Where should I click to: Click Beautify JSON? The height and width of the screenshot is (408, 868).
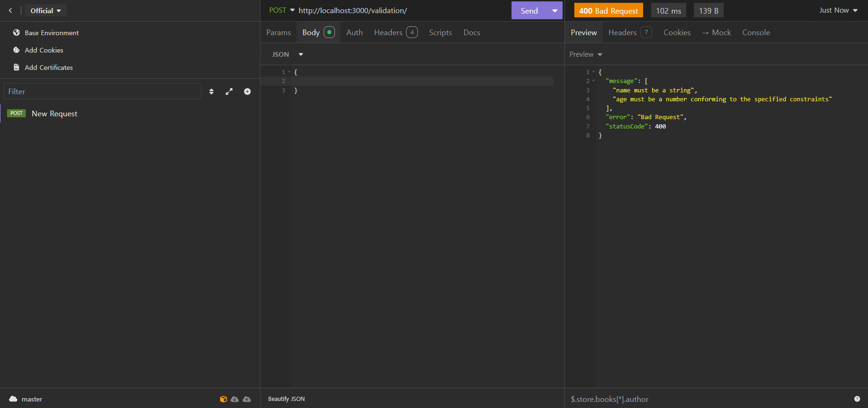(x=286, y=399)
